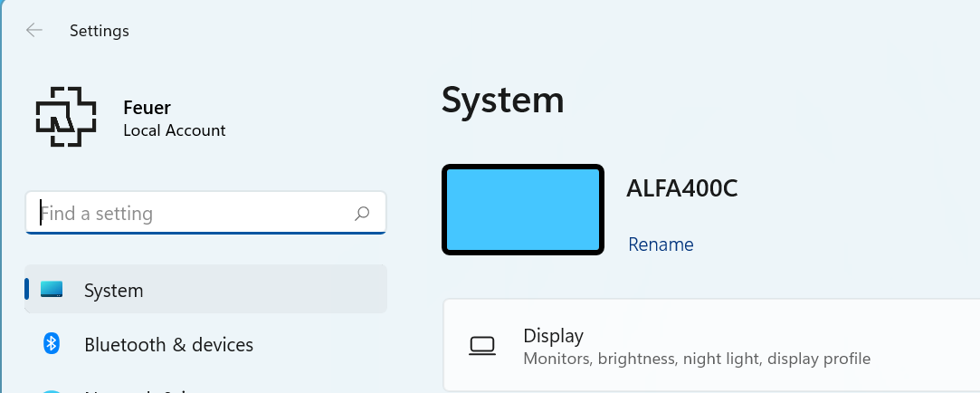The image size is (980, 393).
Task: Open Bluetooth & devices category
Action: pos(205,343)
